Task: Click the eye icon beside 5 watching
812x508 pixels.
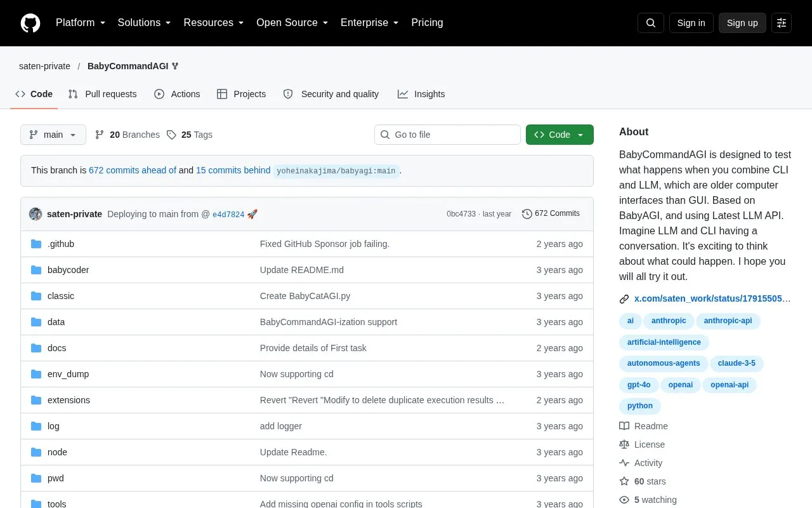Action: (624, 500)
